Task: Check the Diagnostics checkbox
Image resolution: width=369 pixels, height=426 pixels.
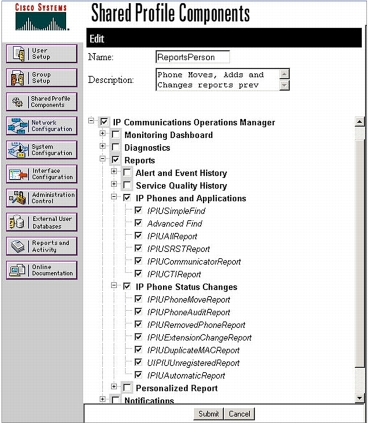Action: [x=115, y=147]
